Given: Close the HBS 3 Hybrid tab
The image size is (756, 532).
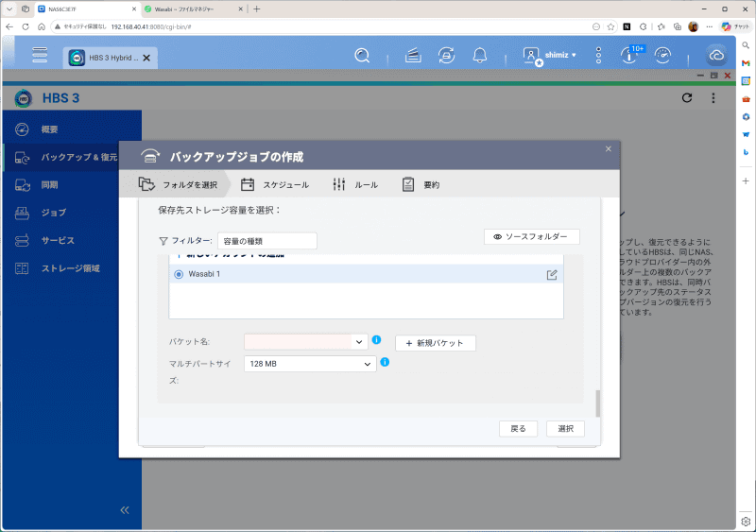Looking at the screenshot, I should 146,58.
